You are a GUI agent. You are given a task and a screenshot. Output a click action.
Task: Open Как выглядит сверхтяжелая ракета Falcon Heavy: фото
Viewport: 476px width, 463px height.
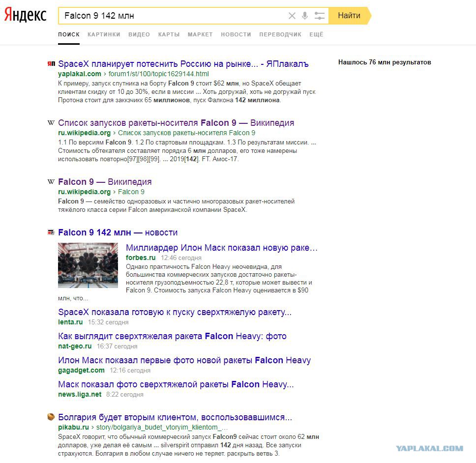pyautogui.click(x=172, y=336)
